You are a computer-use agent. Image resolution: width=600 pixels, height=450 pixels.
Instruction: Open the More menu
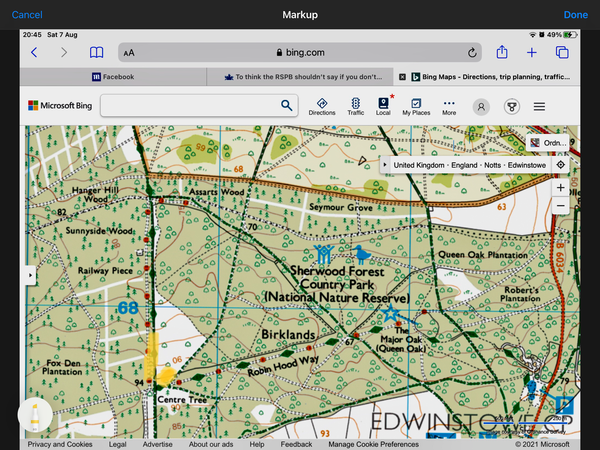coord(449,107)
